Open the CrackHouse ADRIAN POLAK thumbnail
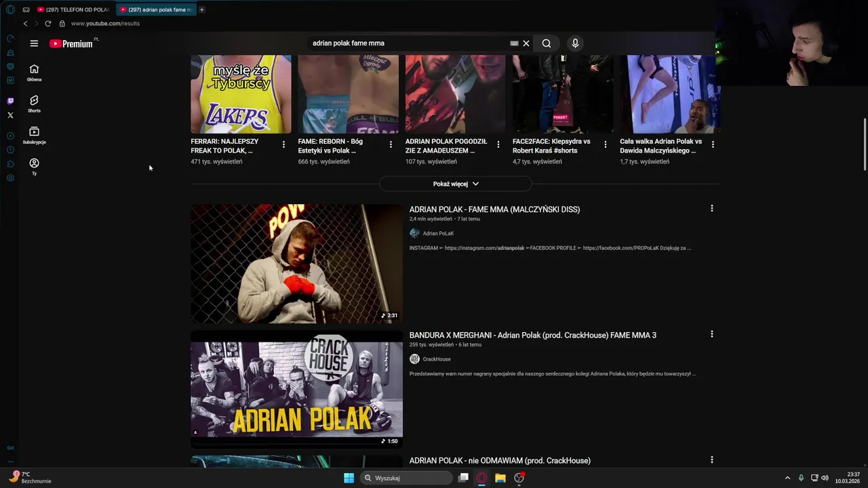 296,389
